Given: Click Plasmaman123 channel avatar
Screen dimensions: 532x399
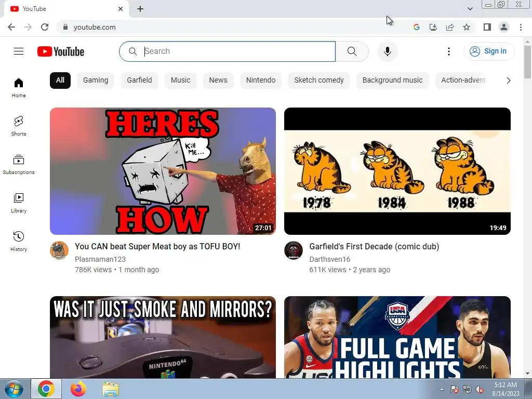Looking at the screenshot, I should (x=59, y=250).
